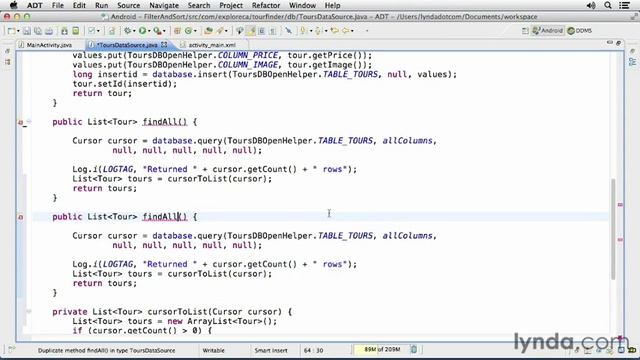Click the garbage collector trash icon
The width and height of the screenshot is (640, 360).
[413, 349]
